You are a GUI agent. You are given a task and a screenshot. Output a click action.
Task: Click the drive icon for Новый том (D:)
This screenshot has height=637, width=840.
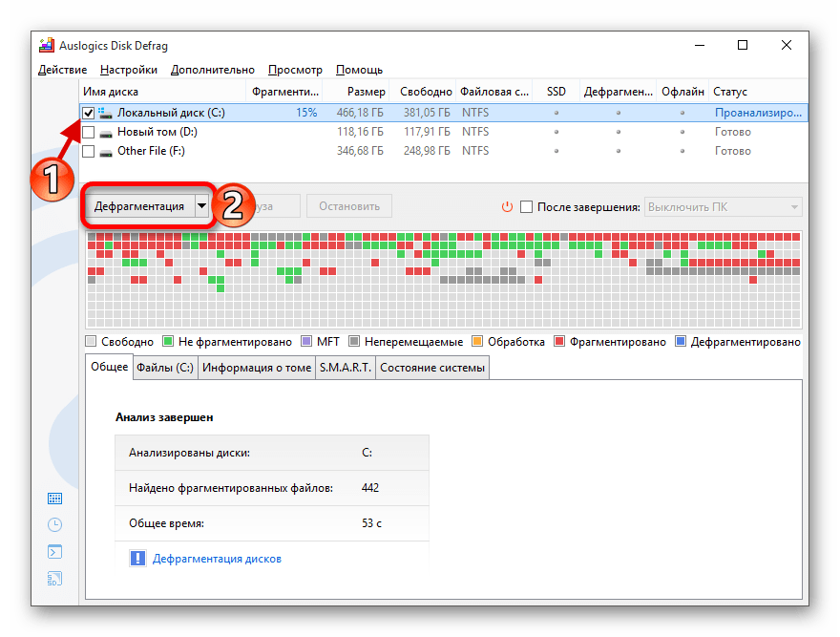[106, 133]
